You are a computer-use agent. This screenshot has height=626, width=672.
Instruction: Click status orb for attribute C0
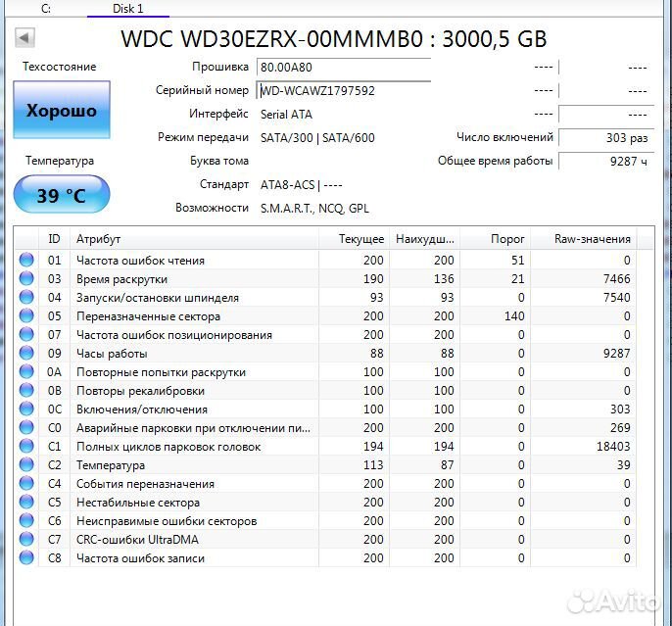[x=26, y=427]
